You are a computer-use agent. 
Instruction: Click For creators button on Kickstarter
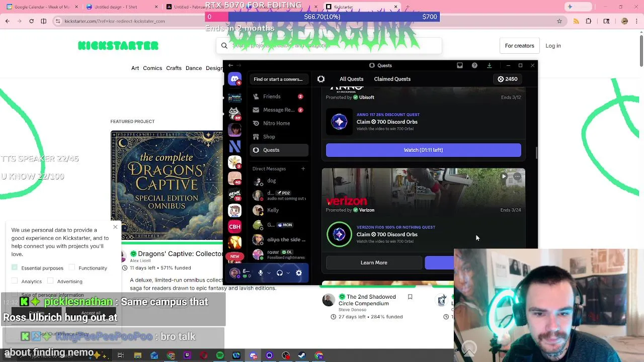(x=519, y=46)
